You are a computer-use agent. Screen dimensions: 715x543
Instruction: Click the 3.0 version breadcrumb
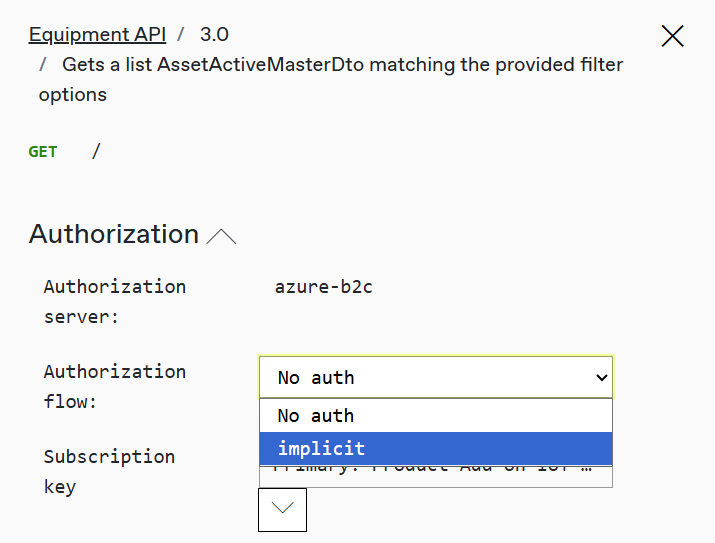pos(214,34)
